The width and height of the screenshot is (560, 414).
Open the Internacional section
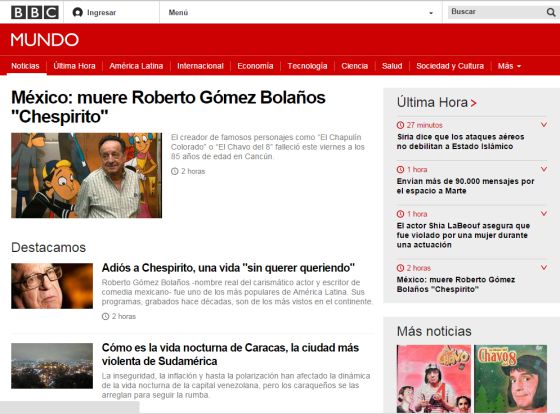click(x=200, y=66)
